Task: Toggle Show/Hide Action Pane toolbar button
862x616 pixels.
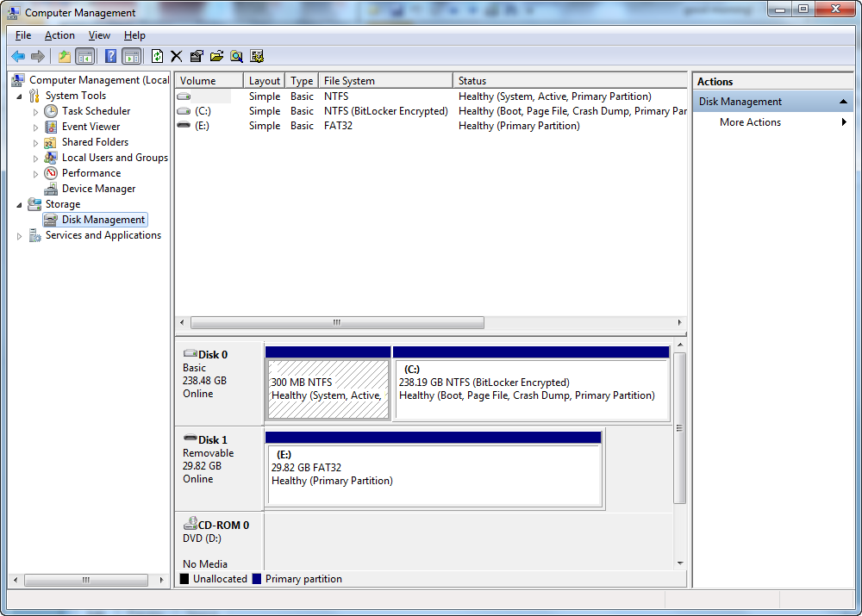Action: pyautogui.click(x=131, y=56)
